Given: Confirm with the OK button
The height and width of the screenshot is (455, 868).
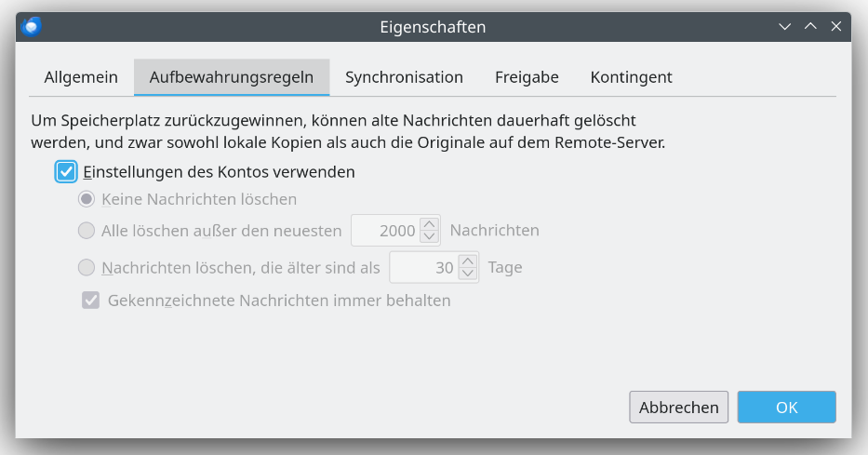Looking at the screenshot, I should pyautogui.click(x=786, y=408).
